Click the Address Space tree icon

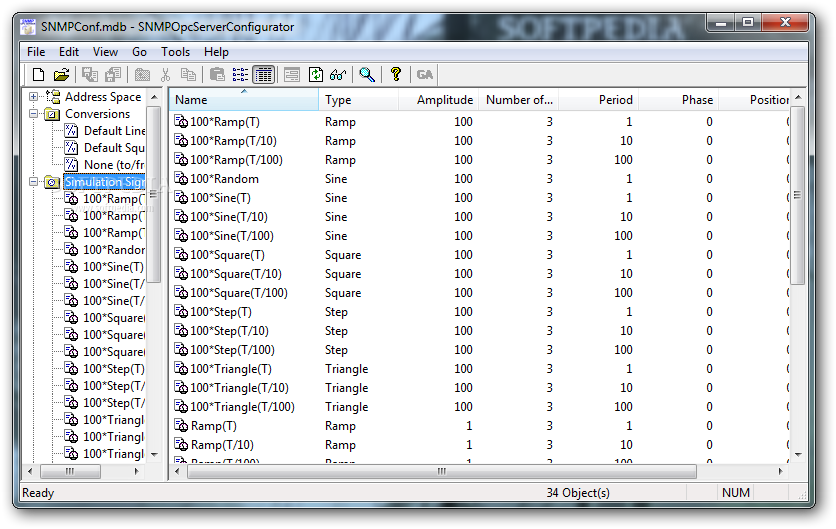53,97
